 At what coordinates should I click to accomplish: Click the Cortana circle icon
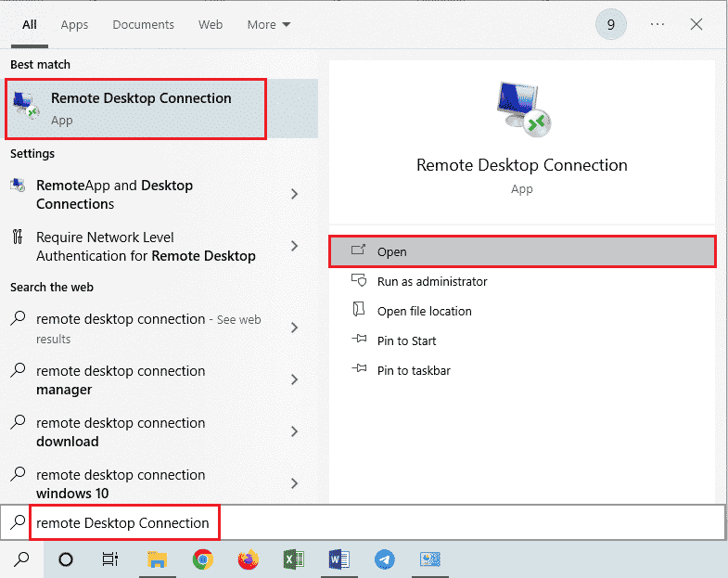[x=66, y=559]
